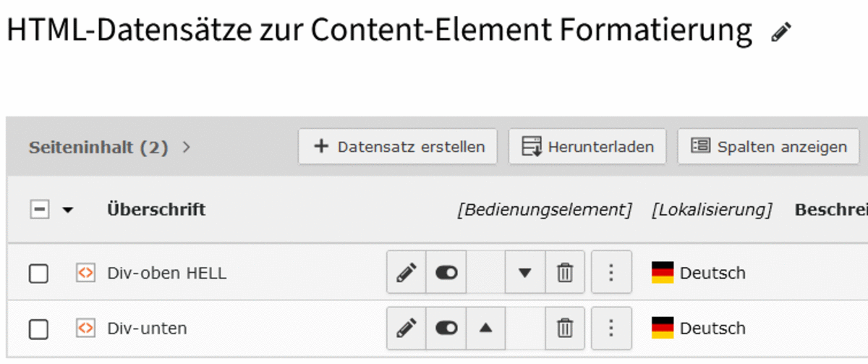The width and height of the screenshot is (868, 364).
Task: Toggle visibility of Div-oben HELL
Action: pyautogui.click(x=446, y=273)
